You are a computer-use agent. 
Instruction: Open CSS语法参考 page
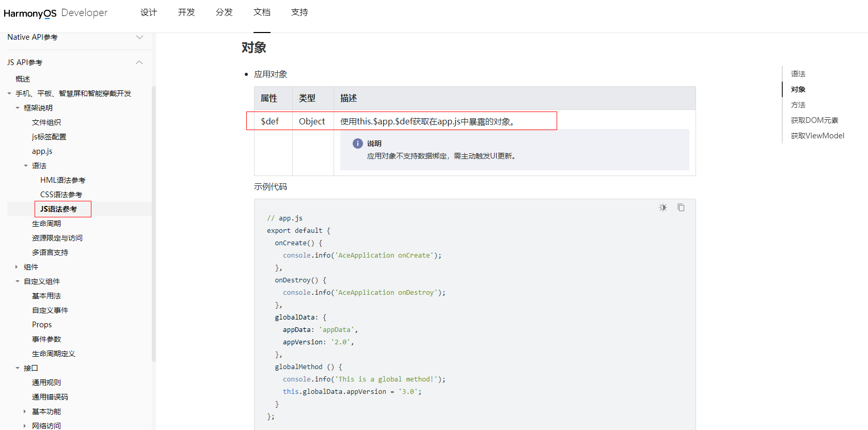pyautogui.click(x=61, y=195)
